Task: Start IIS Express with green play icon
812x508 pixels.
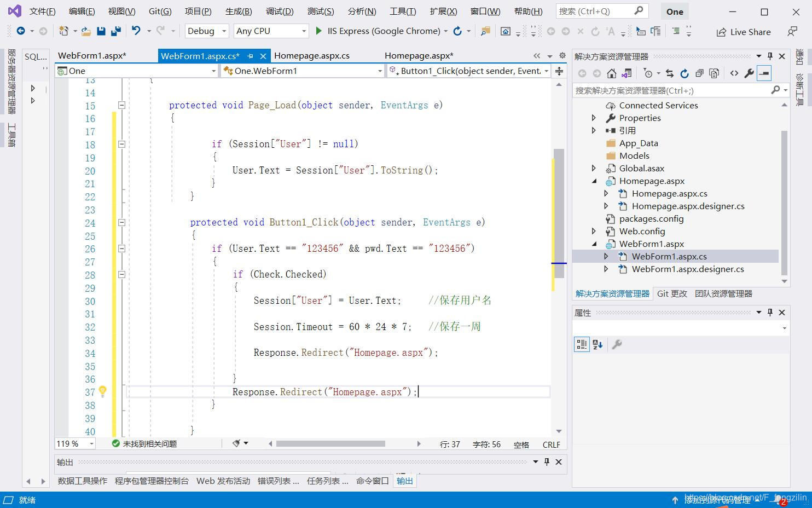Action: (x=318, y=31)
